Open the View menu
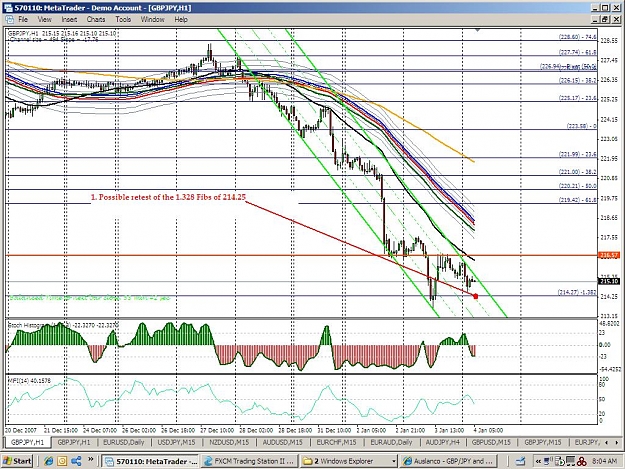Image resolution: width=625 pixels, height=469 pixels. click(x=44, y=20)
